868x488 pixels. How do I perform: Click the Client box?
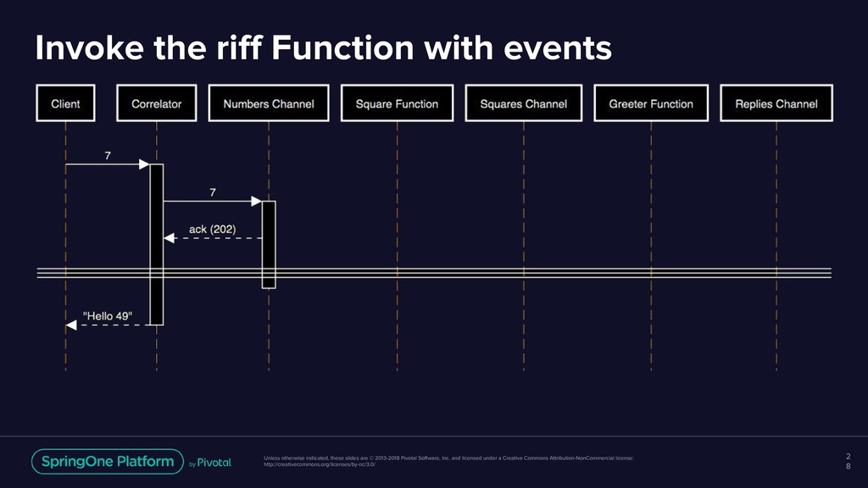coord(65,103)
